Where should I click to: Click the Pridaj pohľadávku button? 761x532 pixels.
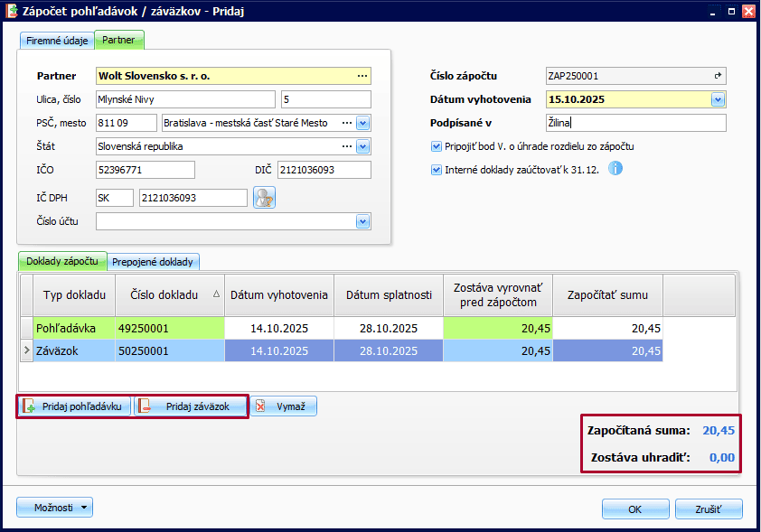[x=73, y=406]
